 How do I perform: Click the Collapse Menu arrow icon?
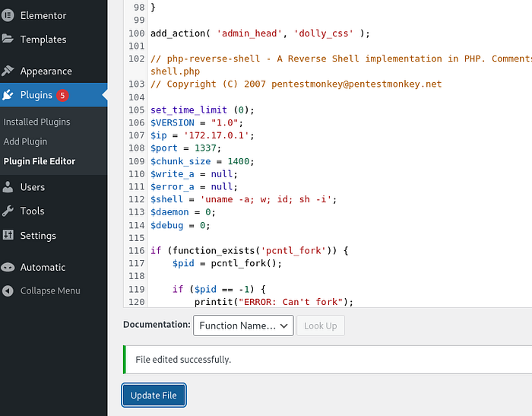tap(8, 291)
